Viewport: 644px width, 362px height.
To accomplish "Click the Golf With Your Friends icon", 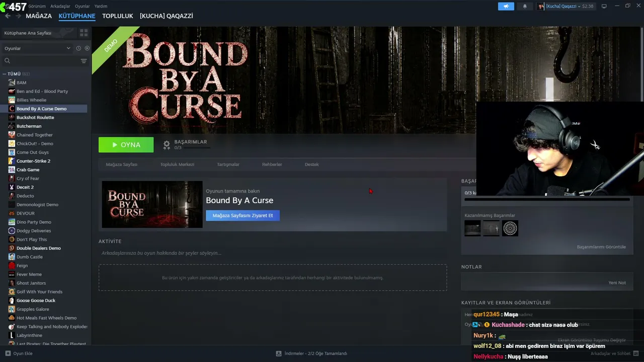I will 12,292.
